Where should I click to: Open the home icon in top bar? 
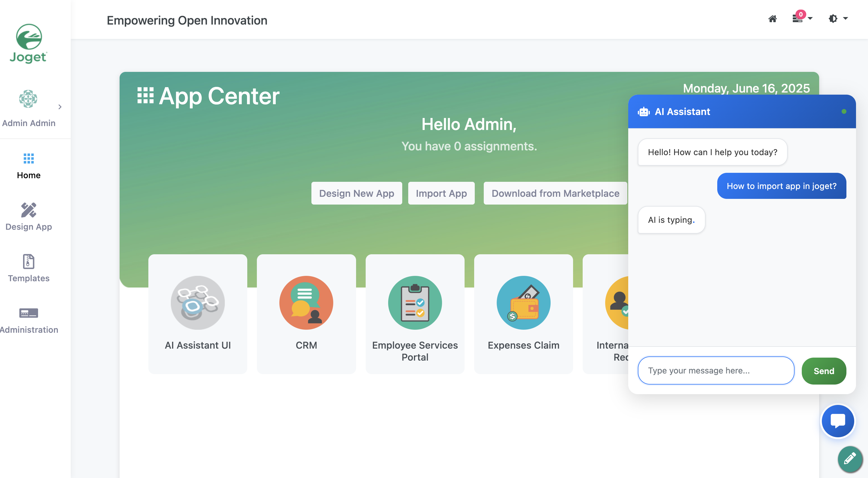click(x=772, y=19)
